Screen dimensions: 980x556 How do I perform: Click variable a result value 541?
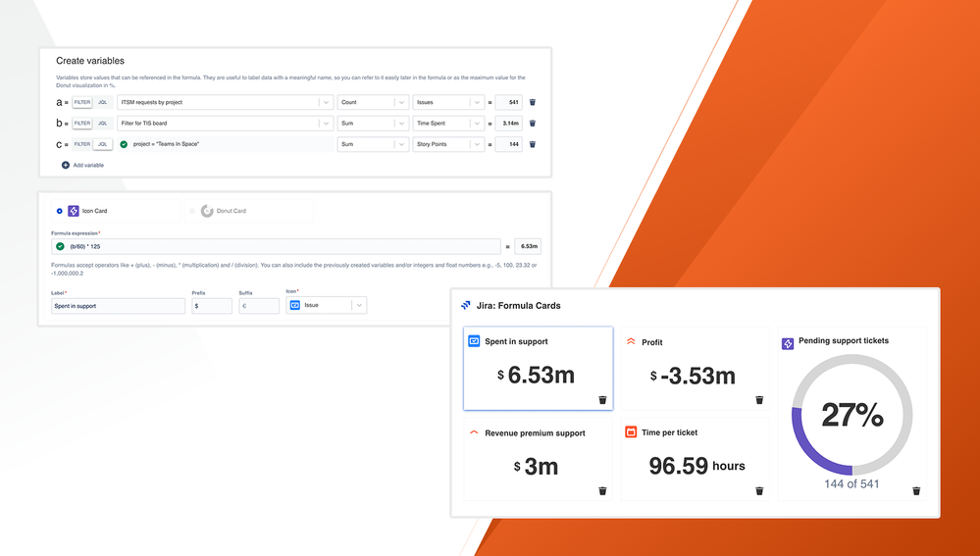coord(509,102)
